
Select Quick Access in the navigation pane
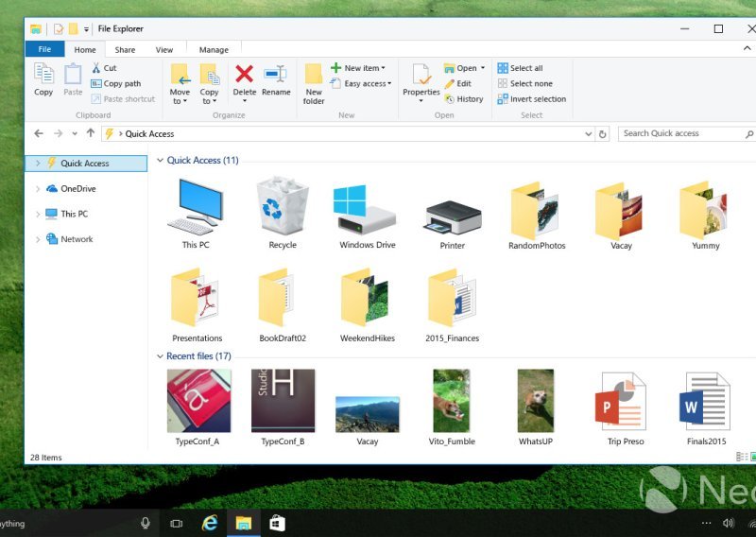pos(86,163)
